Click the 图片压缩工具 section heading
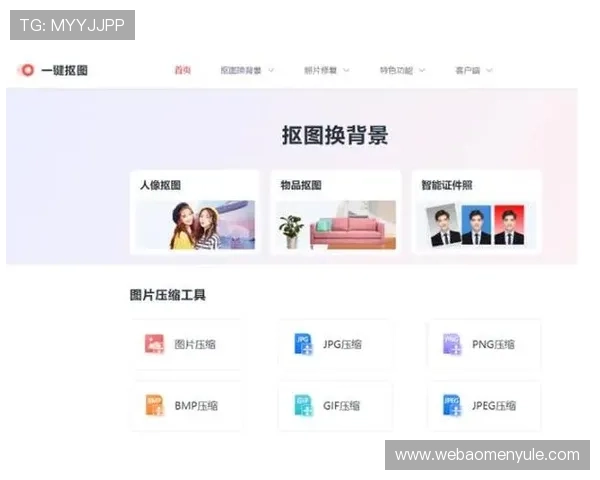Image resolution: width=600 pixels, height=480 pixels. 168,295
